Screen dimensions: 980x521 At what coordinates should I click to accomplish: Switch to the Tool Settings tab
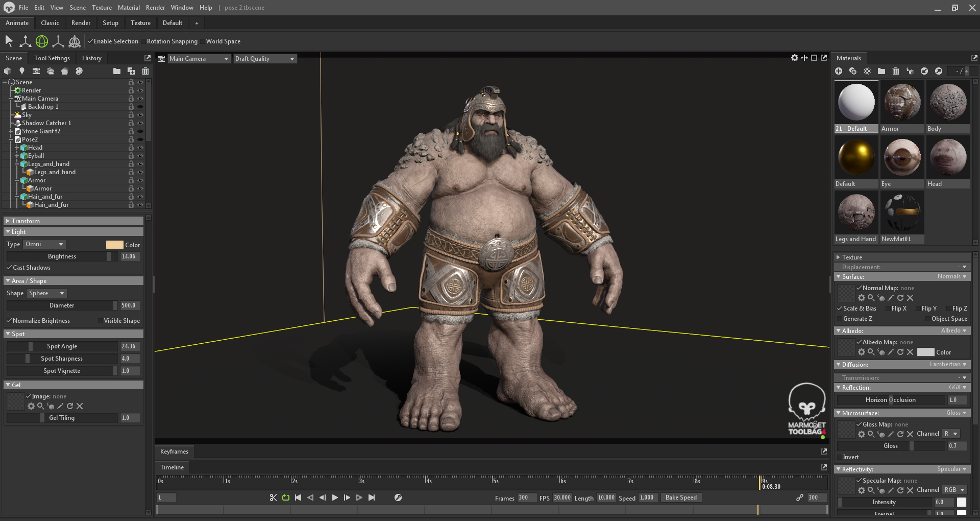coord(52,58)
